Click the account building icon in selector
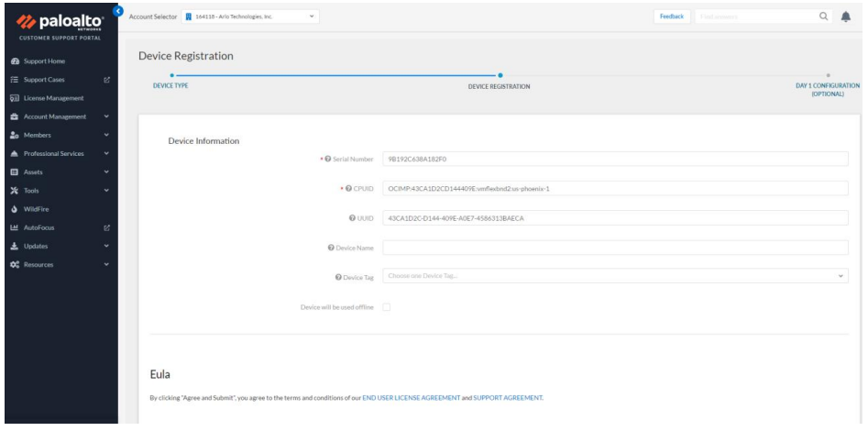868x431 pixels. (x=188, y=17)
